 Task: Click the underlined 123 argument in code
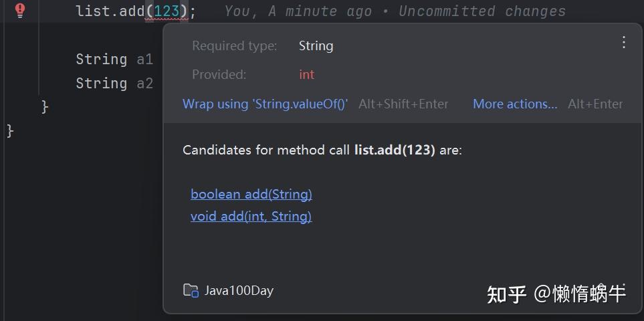[167, 11]
